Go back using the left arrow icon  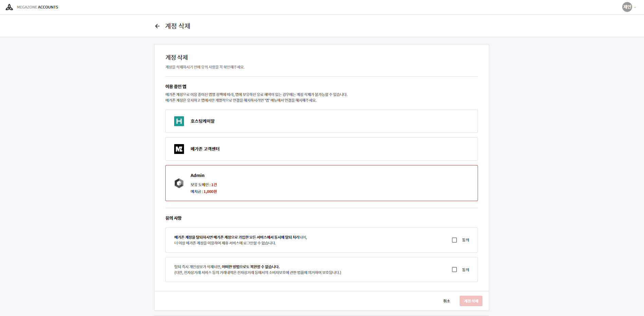tap(157, 26)
